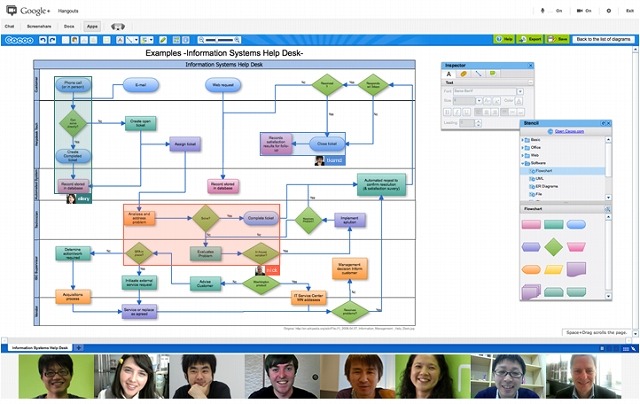Click the Export button
The image size is (640, 404).
[531, 39]
